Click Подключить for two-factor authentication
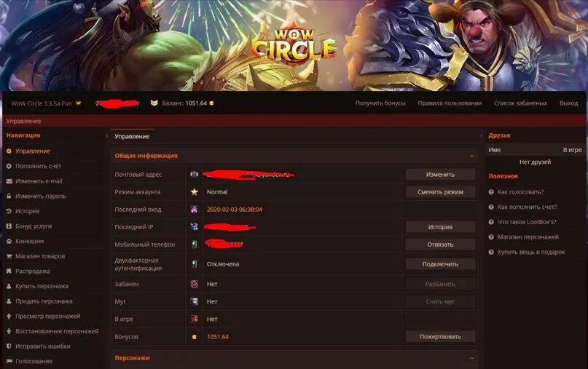 (440, 264)
